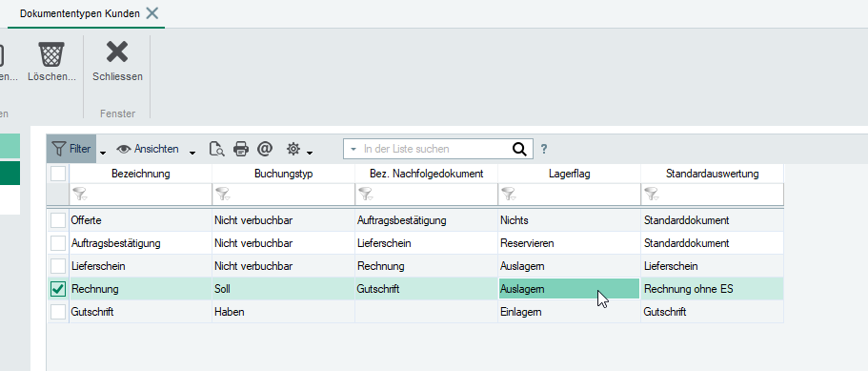This screenshot has height=371, width=868.
Task: Toggle the select-all header checkbox
Action: (x=58, y=174)
